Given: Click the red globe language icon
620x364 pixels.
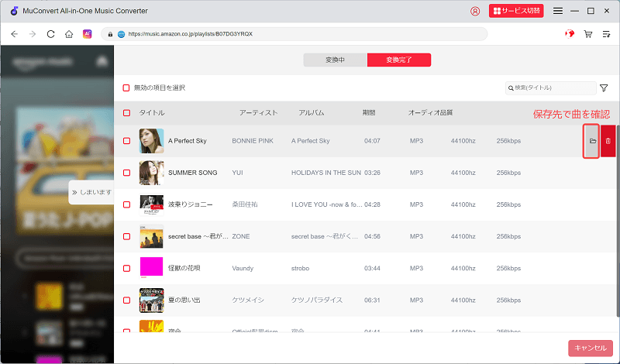Looking at the screenshot, I should 570,34.
